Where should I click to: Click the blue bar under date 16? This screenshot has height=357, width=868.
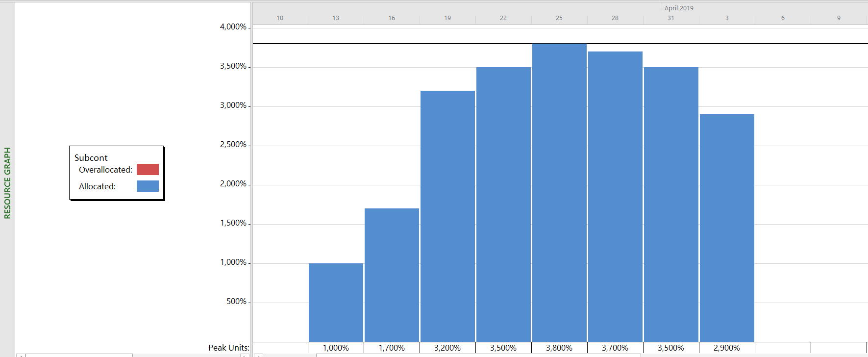click(392, 275)
